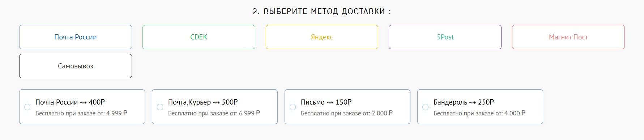Click free-from 6 999 ₽ text under Почта.Курьер
This screenshot has width=644, height=140.
tap(214, 113)
